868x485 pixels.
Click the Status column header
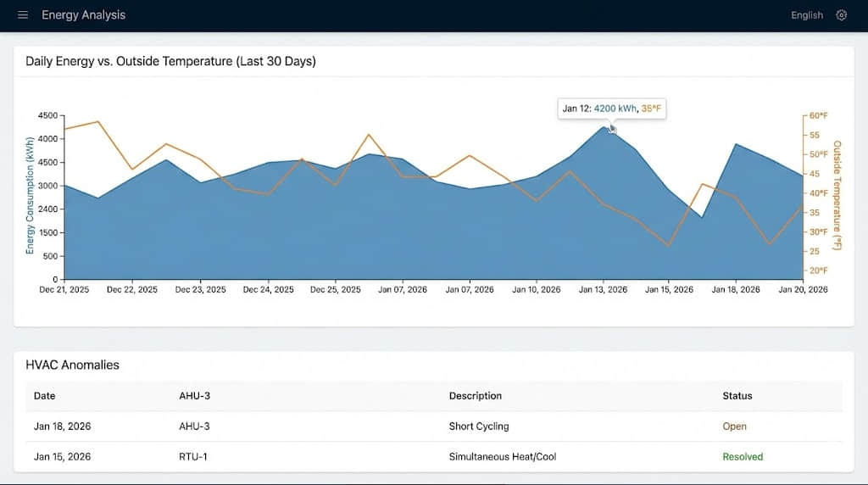(737, 396)
